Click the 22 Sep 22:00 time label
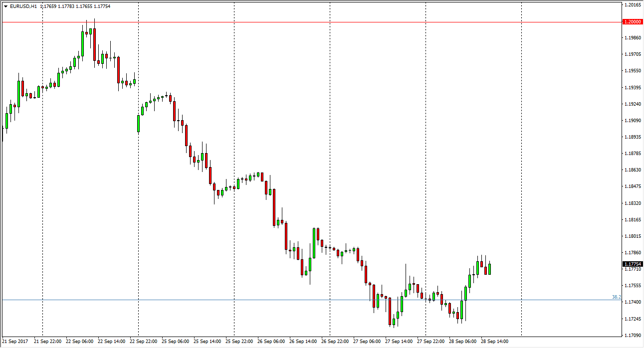 pos(143,342)
